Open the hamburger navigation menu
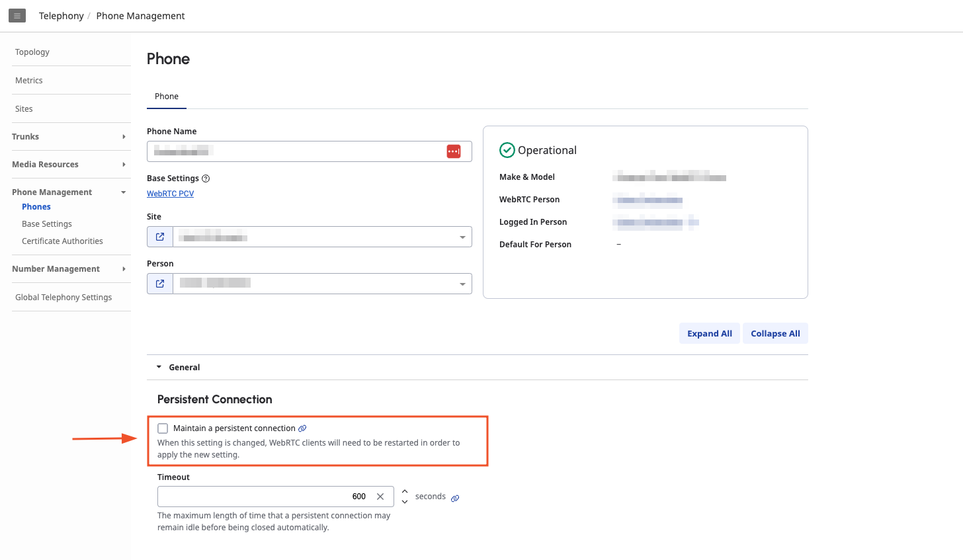 tap(17, 16)
